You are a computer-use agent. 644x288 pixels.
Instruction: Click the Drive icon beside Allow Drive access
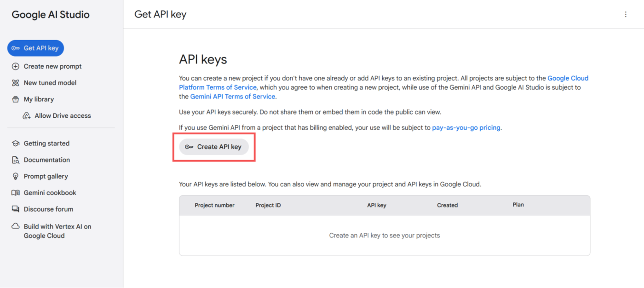pyautogui.click(x=27, y=116)
